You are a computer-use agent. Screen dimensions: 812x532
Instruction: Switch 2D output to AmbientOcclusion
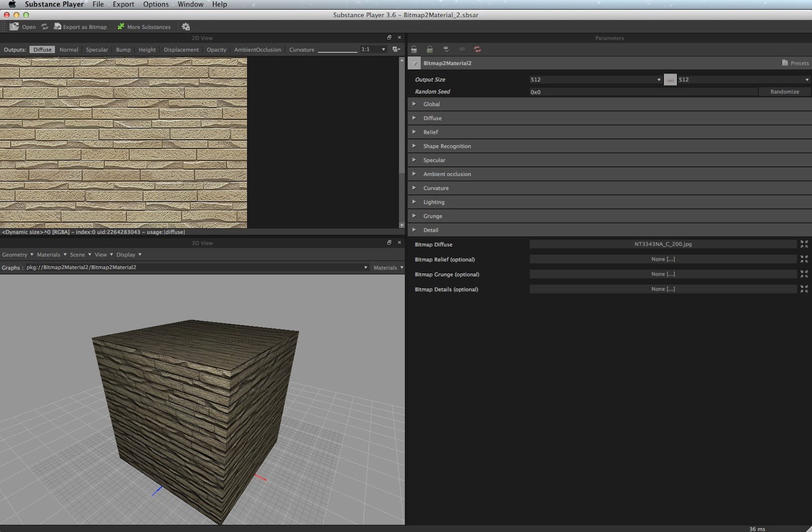pos(257,50)
